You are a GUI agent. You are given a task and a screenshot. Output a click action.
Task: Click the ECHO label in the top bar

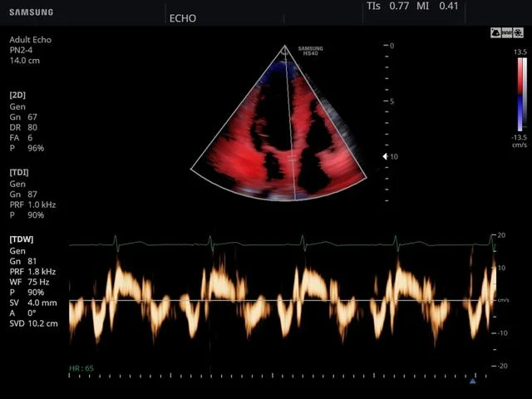coord(183,18)
